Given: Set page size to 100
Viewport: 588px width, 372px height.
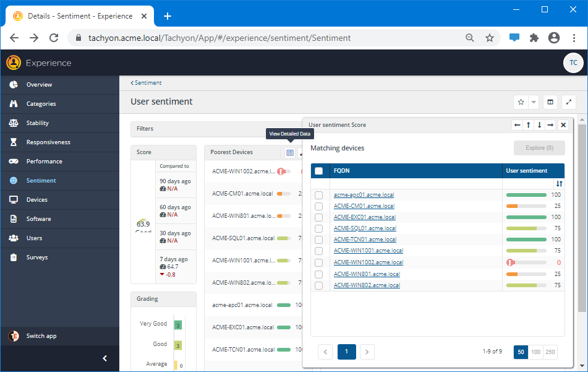Looking at the screenshot, I should coord(535,352).
